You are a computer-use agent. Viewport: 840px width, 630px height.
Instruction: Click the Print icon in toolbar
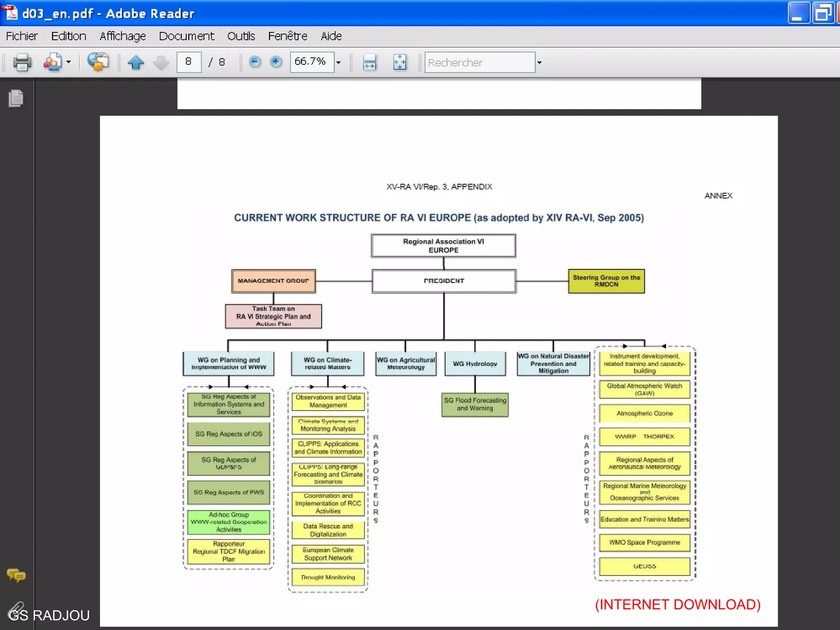(x=22, y=62)
